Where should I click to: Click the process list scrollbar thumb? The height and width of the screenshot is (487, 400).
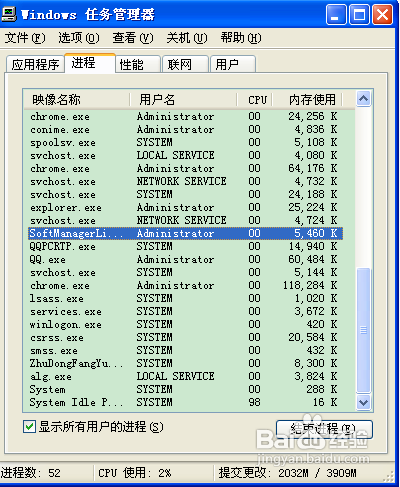click(363, 330)
